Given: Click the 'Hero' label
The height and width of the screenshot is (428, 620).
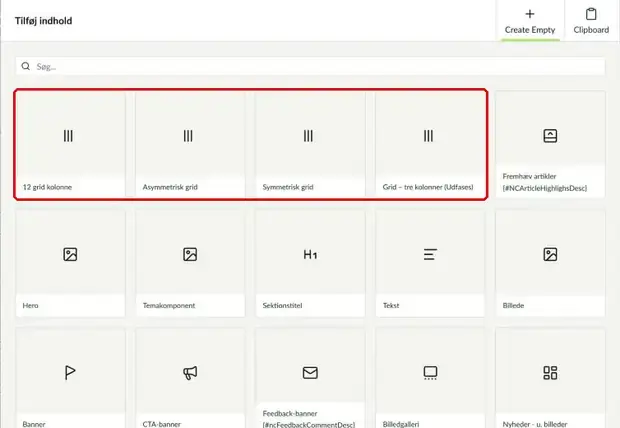Looking at the screenshot, I should point(30,305).
